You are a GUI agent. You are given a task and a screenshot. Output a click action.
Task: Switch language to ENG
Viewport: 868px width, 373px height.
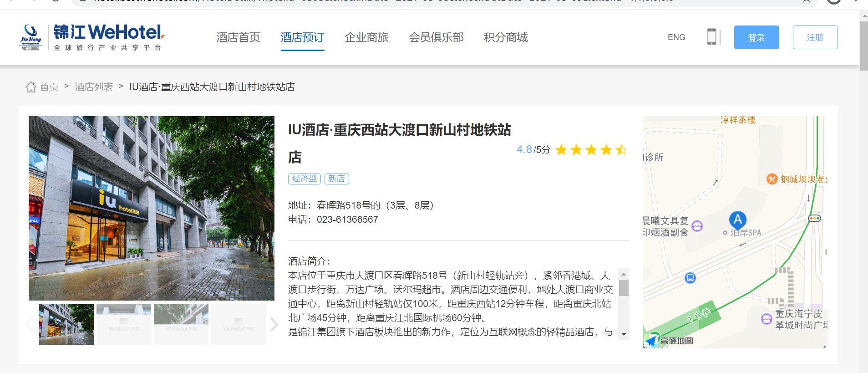676,37
